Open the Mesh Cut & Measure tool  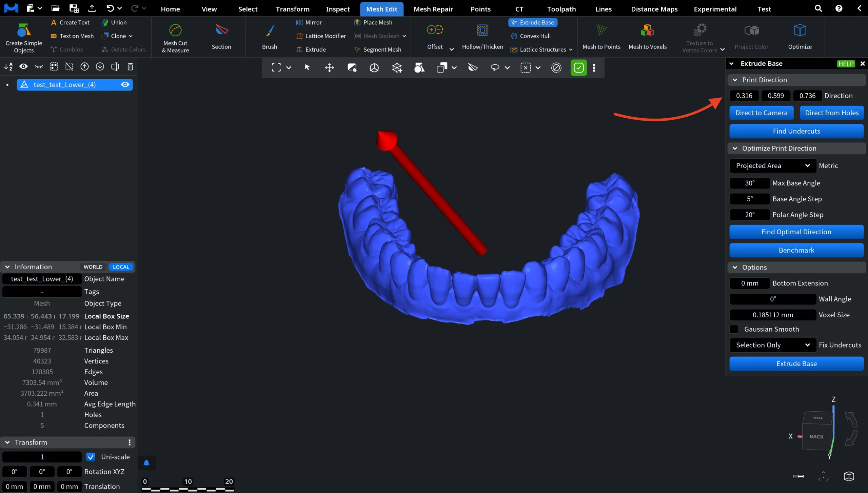175,37
